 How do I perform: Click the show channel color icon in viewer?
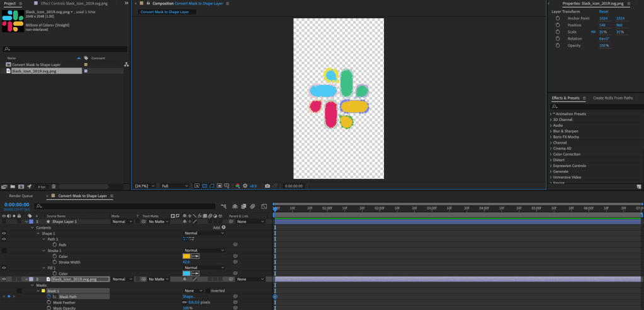[x=238, y=186]
